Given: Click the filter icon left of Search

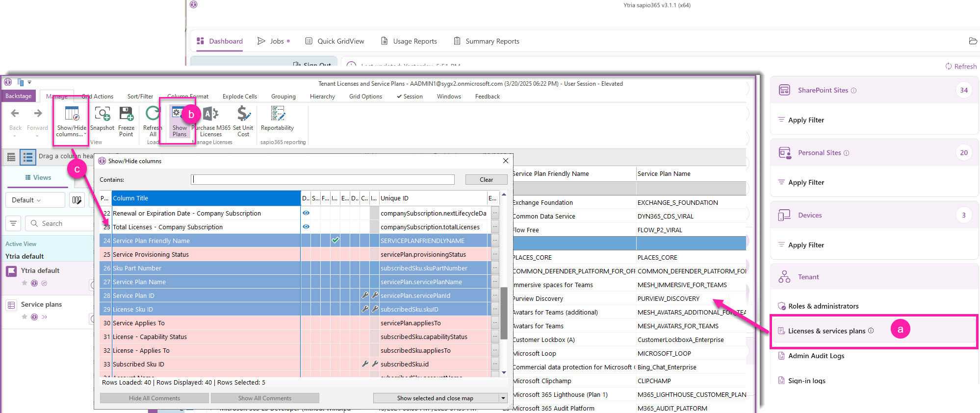Looking at the screenshot, I should click(13, 223).
